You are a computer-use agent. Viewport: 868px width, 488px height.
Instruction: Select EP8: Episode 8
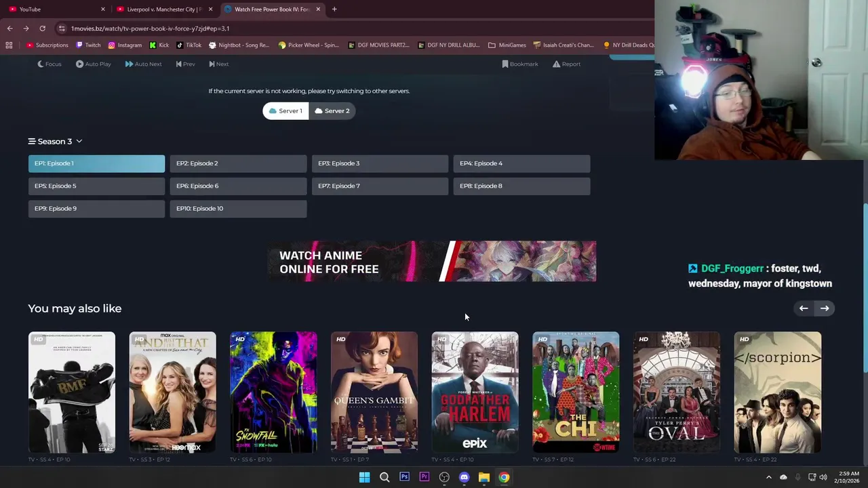[x=521, y=186]
